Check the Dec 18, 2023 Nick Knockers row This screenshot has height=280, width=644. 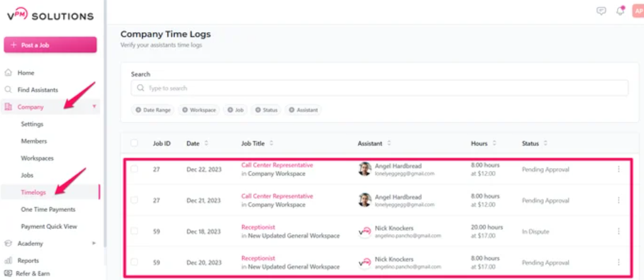pos(134,231)
